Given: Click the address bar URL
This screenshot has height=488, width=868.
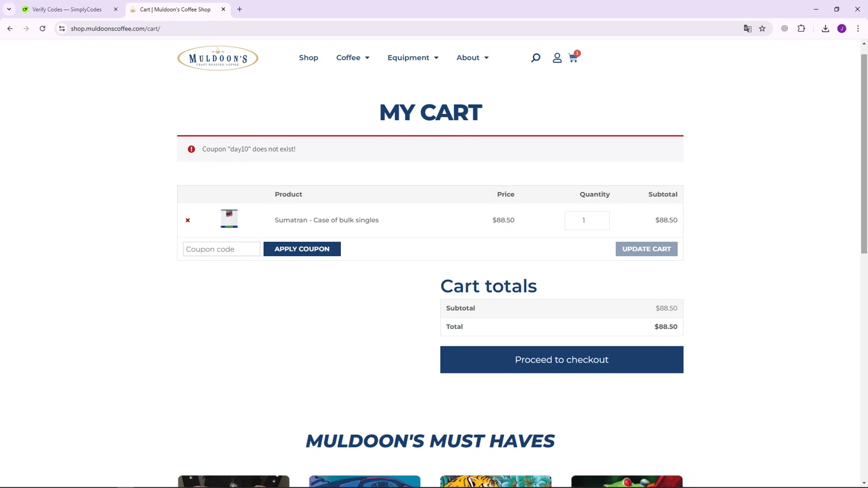Looking at the screenshot, I should click(x=115, y=28).
